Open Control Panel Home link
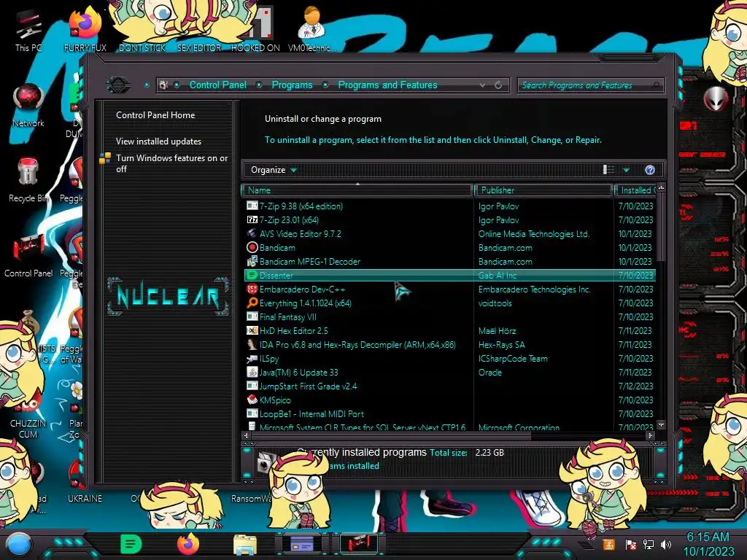 155,115
